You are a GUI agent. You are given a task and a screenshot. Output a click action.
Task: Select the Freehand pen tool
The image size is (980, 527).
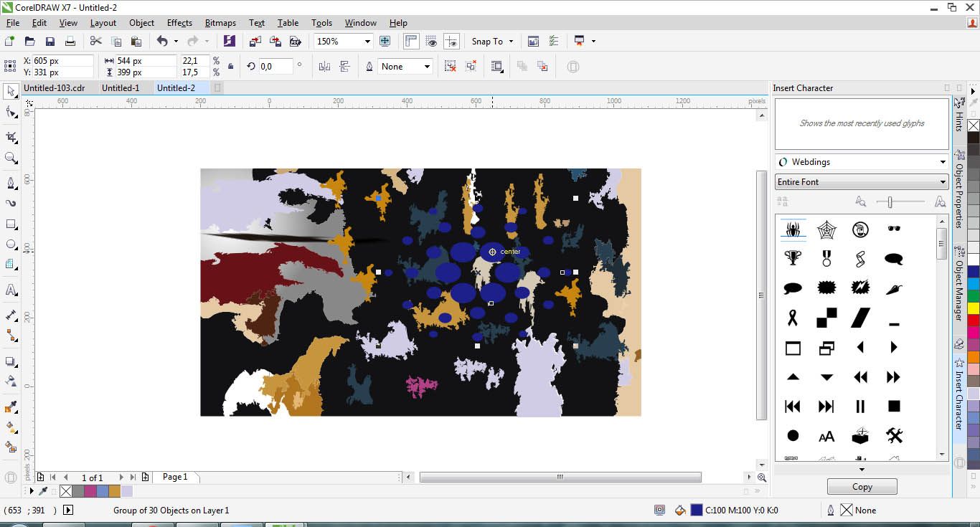click(x=11, y=183)
